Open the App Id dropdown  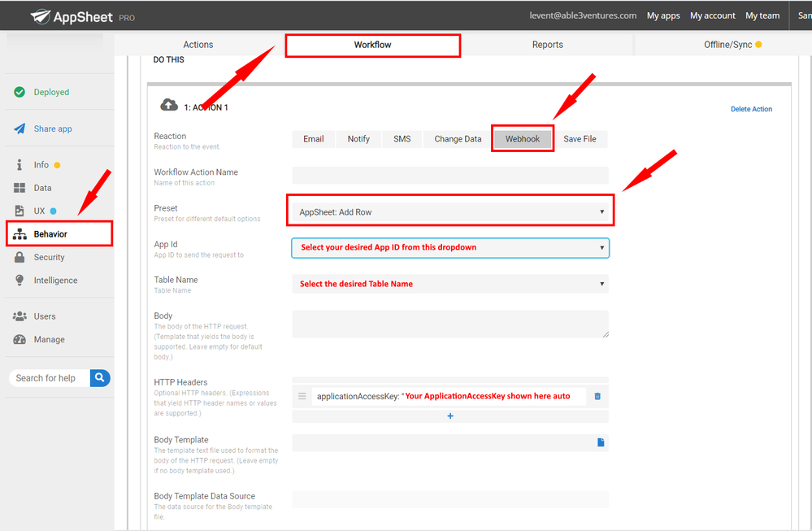click(450, 248)
